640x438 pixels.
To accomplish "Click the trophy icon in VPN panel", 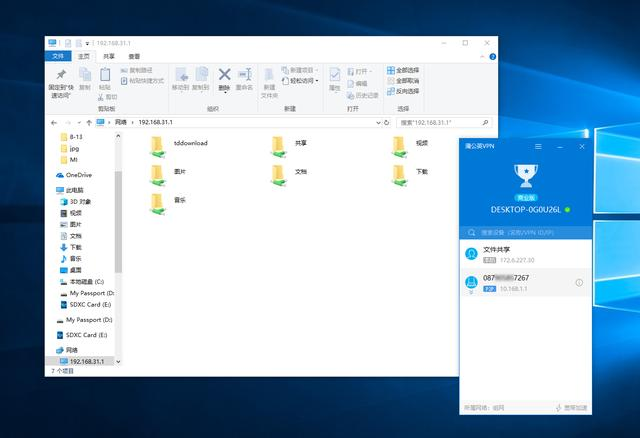I will 525,178.
